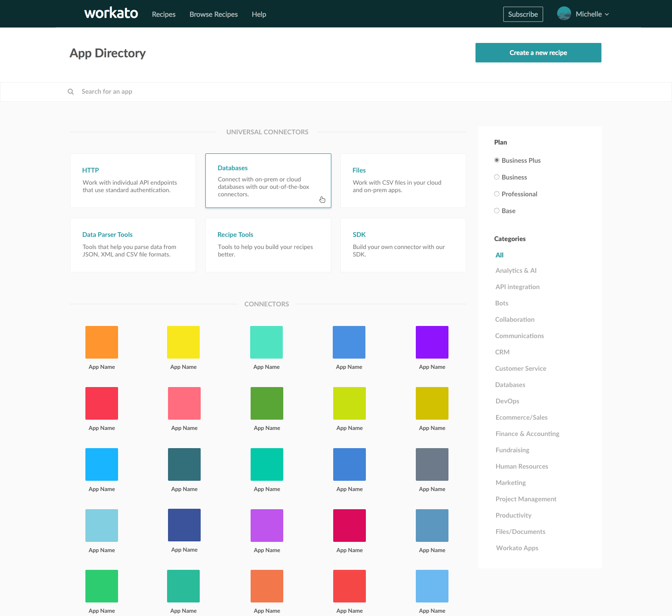Filter by Communications category
The width and height of the screenshot is (672, 616).
click(x=519, y=336)
